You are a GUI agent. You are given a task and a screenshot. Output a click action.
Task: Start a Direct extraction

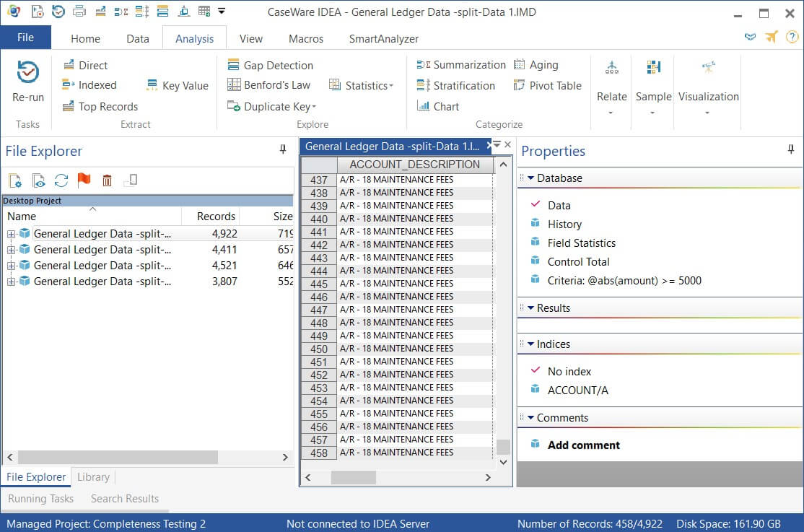85,65
